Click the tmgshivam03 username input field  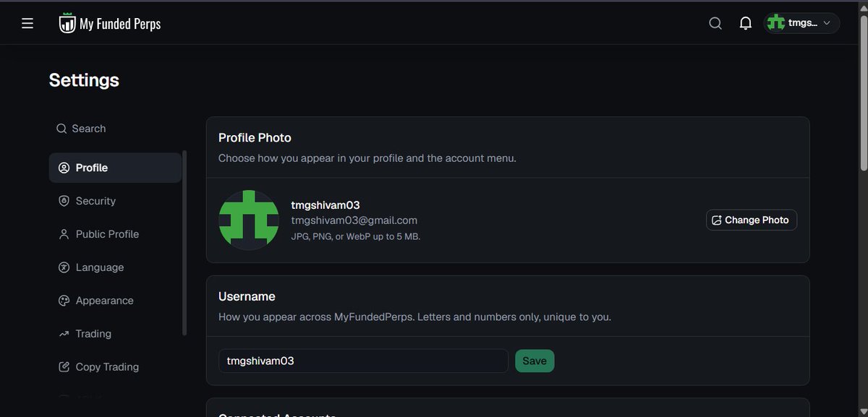tap(364, 361)
